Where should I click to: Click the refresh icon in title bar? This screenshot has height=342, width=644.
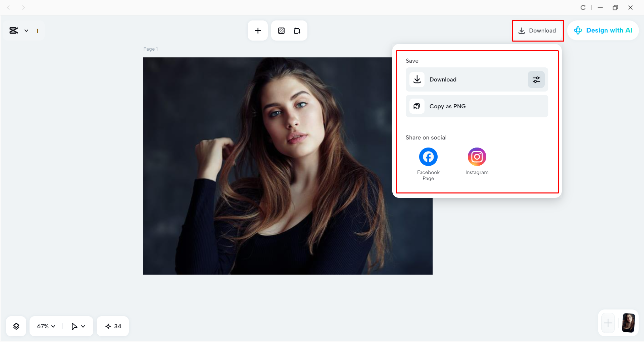pyautogui.click(x=583, y=7)
